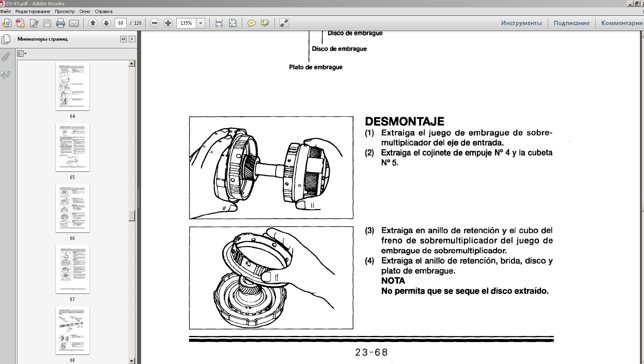Select page 64 thumbnail

click(x=72, y=86)
